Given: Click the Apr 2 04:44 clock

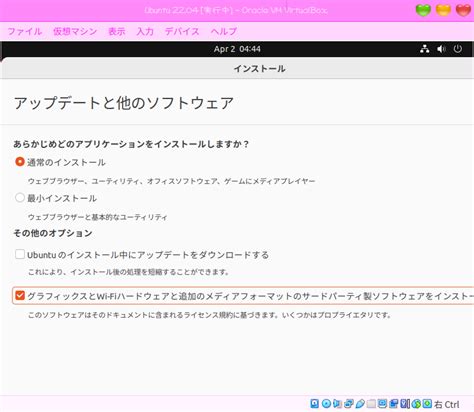Looking at the screenshot, I should (x=237, y=49).
